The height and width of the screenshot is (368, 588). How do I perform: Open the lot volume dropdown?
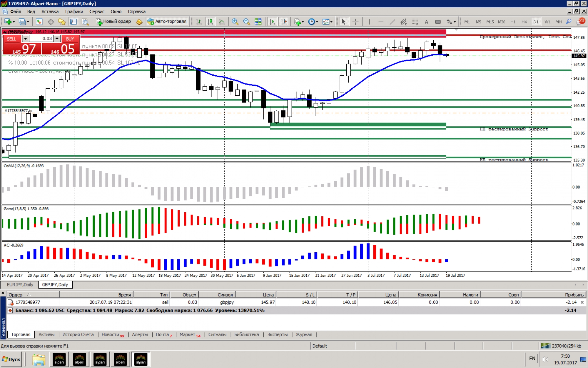pos(25,39)
